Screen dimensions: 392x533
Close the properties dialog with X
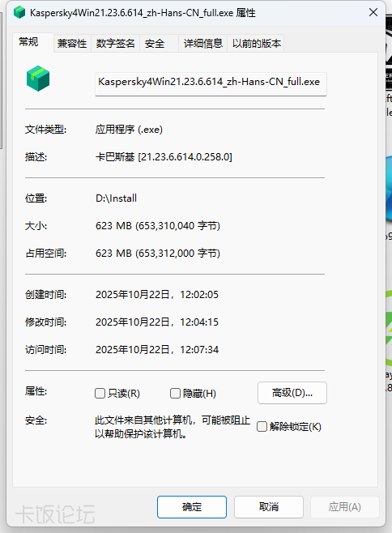[x=373, y=13]
